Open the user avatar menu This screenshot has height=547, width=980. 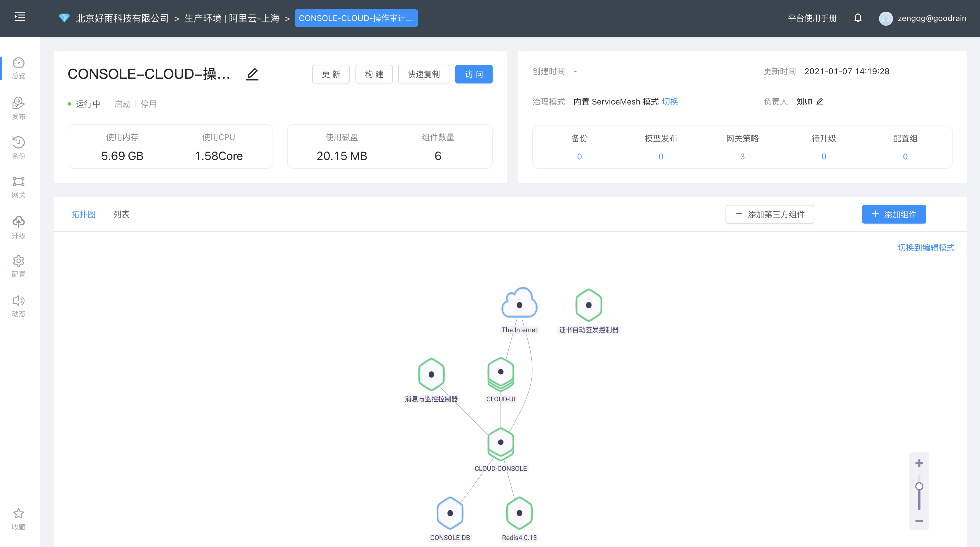(886, 18)
